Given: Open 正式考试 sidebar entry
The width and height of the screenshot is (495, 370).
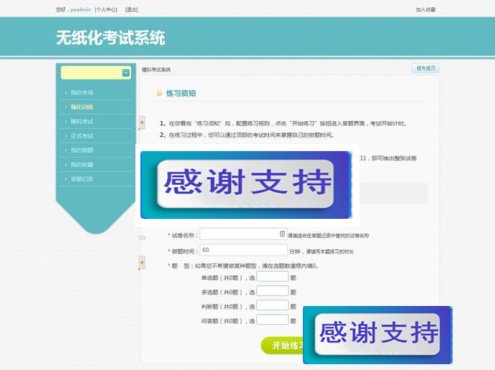Looking at the screenshot, I should coord(82,136).
